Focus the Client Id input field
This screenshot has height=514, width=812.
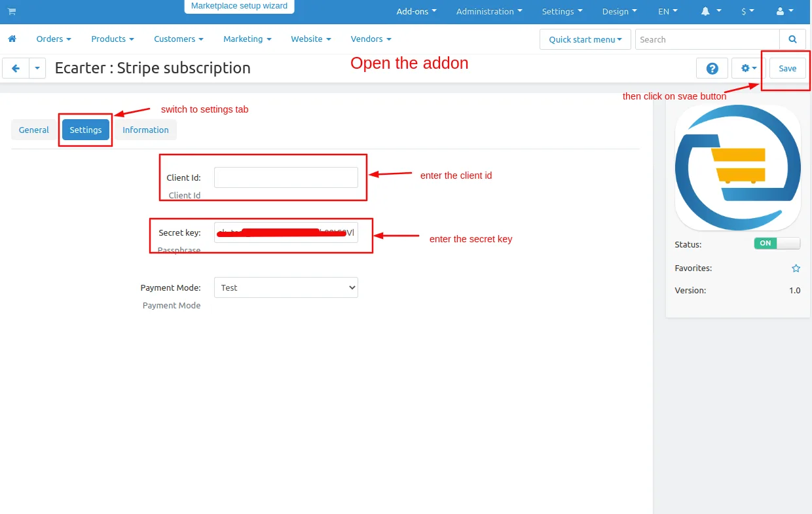286,177
